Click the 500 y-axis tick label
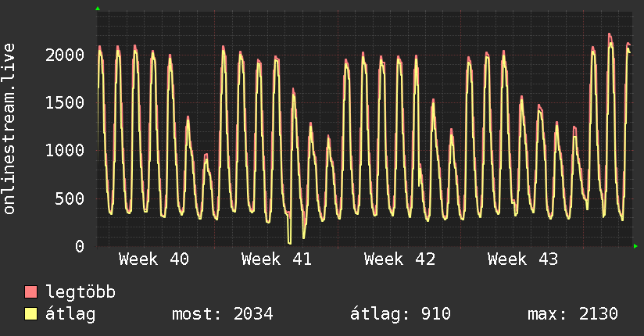This screenshot has width=644, height=336. click(x=70, y=198)
